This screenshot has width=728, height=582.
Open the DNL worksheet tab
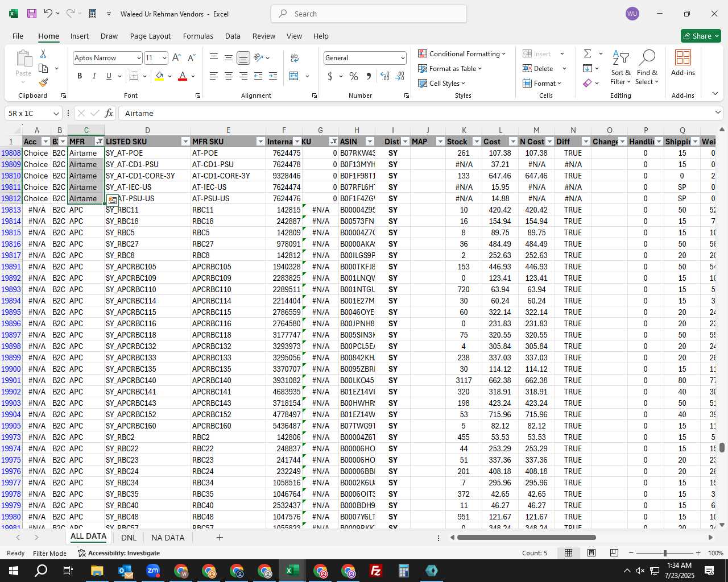[x=129, y=537]
